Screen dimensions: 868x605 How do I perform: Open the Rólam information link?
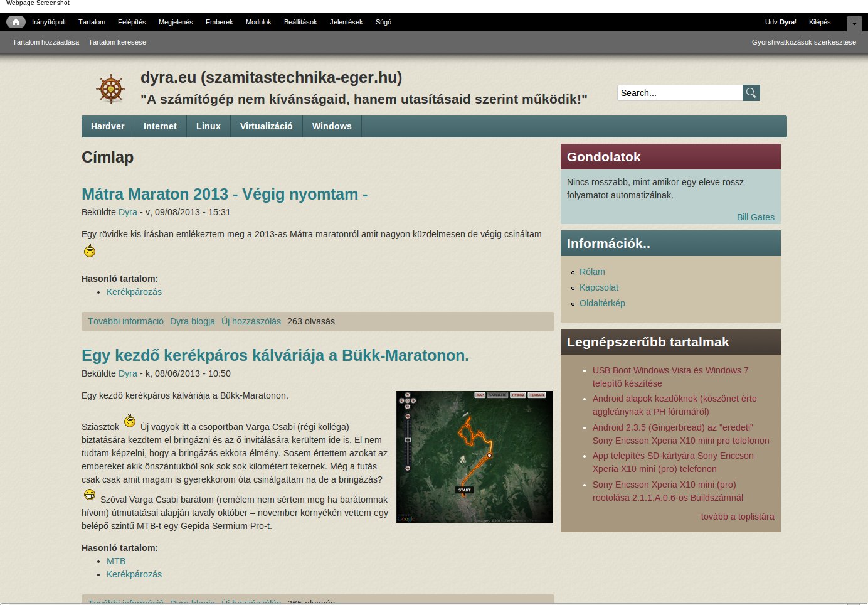[592, 272]
